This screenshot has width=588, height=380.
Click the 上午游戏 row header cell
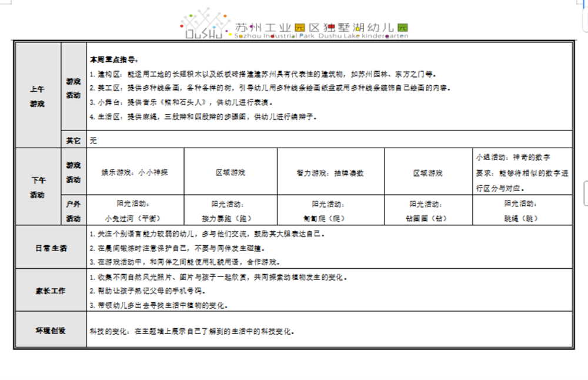coord(38,96)
